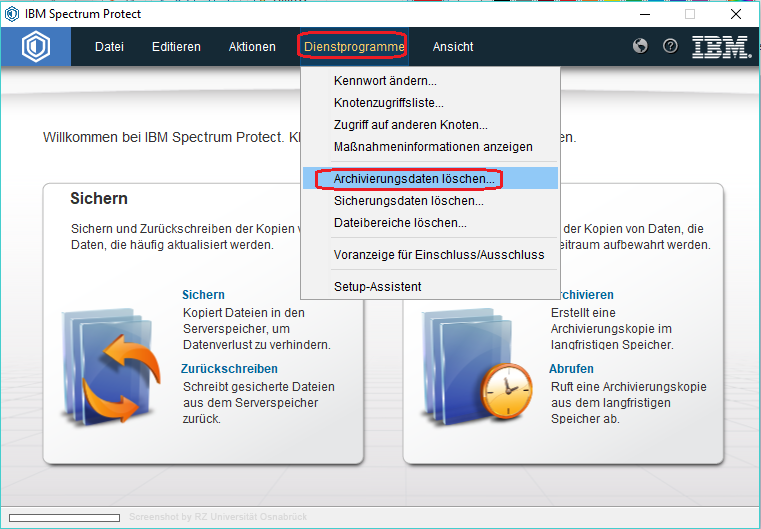Click the app icon in title bar
Viewport: 761px width, 529px height.
pos(14,14)
